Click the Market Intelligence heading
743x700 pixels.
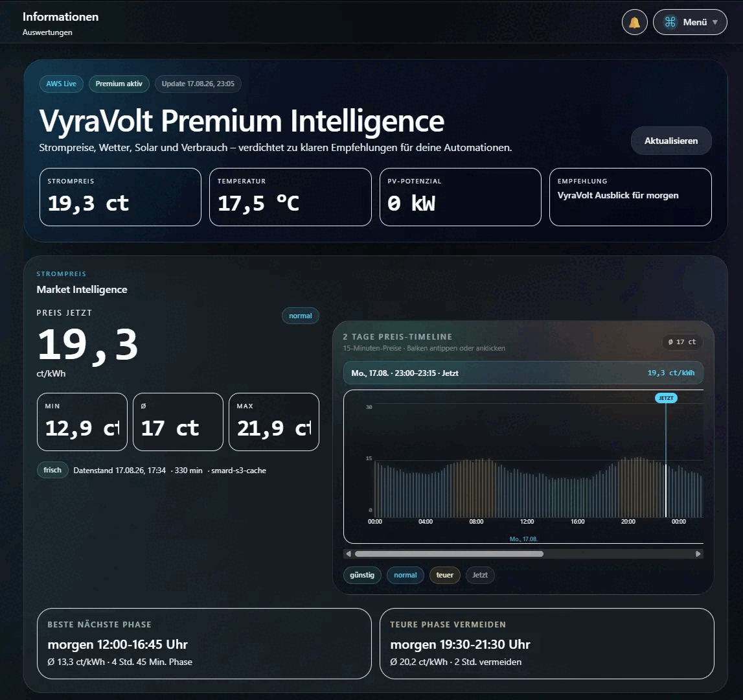coord(82,290)
